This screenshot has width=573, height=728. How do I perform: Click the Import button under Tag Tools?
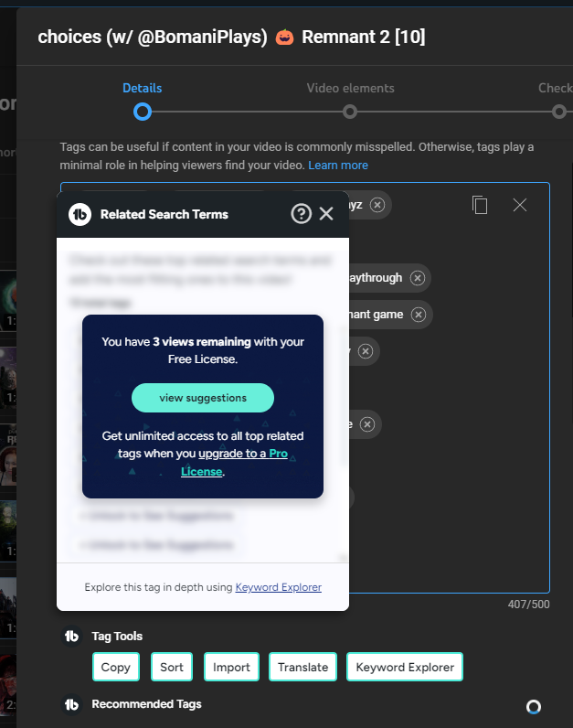point(231,667)
